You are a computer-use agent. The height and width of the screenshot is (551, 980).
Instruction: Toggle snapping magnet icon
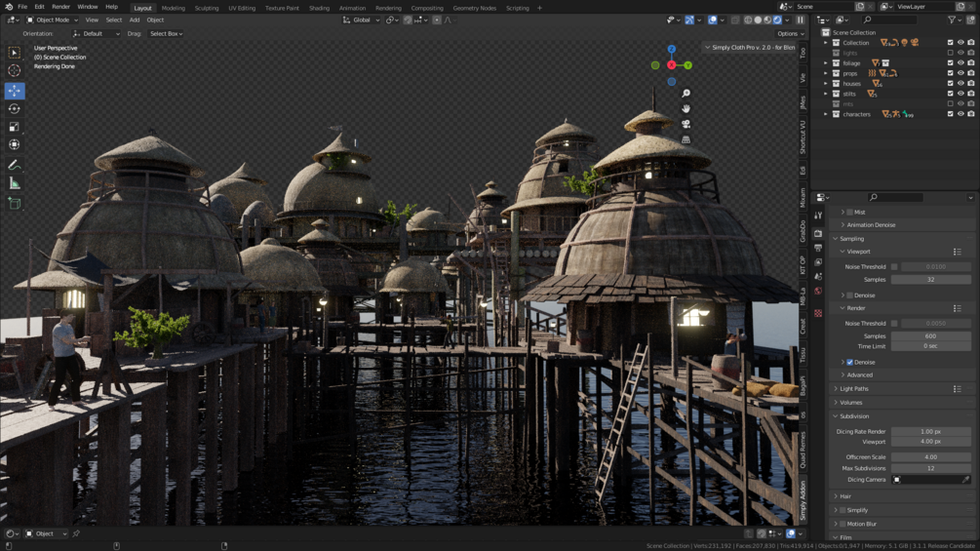(408, 20)
